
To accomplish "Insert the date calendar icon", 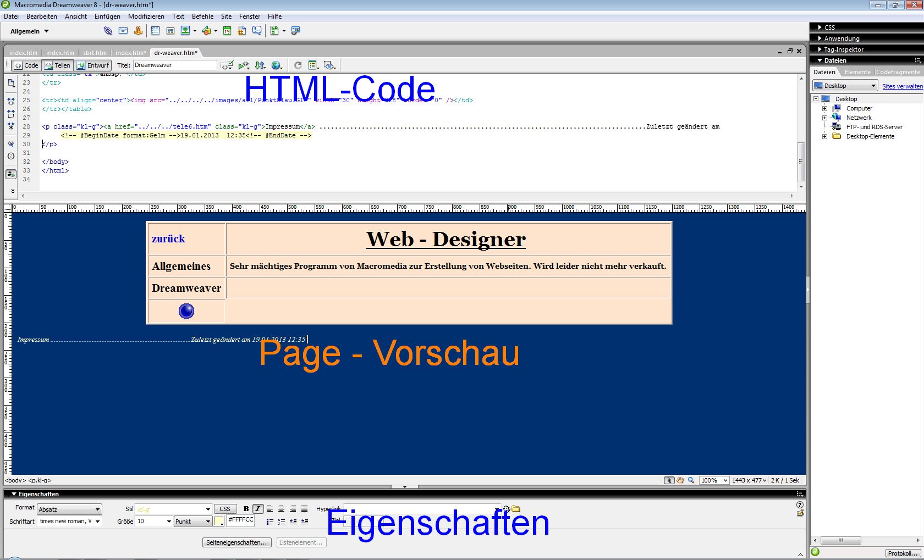I will point(227,31).
